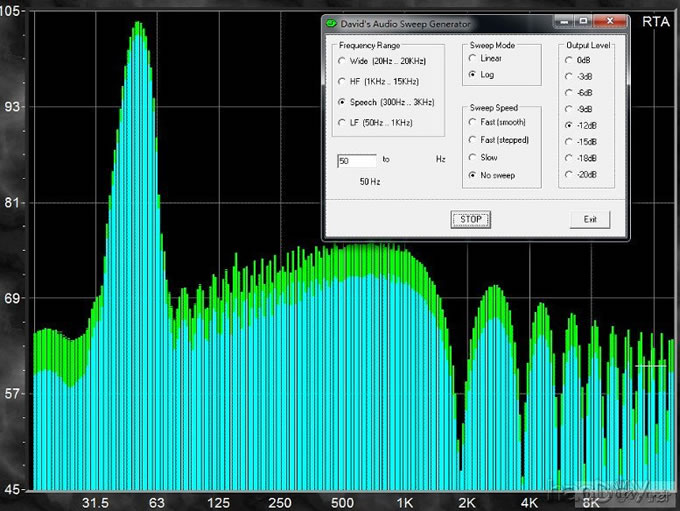This screenshot has height=511, width=680.
Task: Select the -12dB output level
Action: (x=568, y=125)
